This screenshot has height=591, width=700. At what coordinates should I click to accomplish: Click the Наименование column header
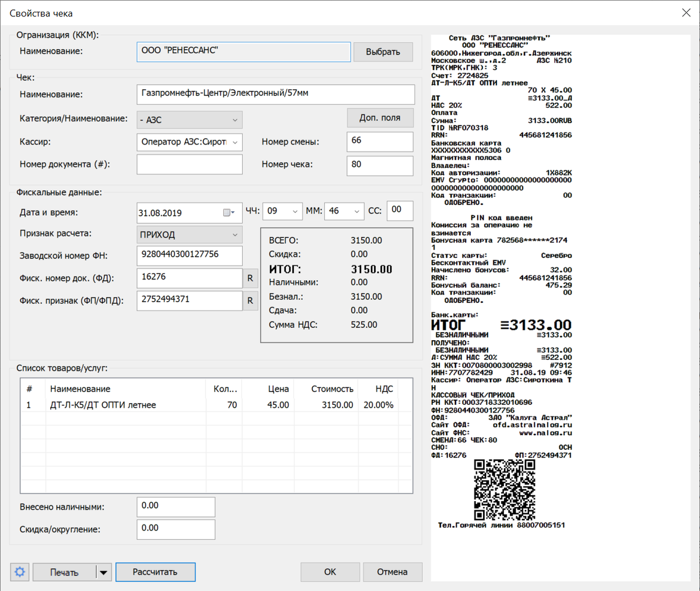(124, 389)
